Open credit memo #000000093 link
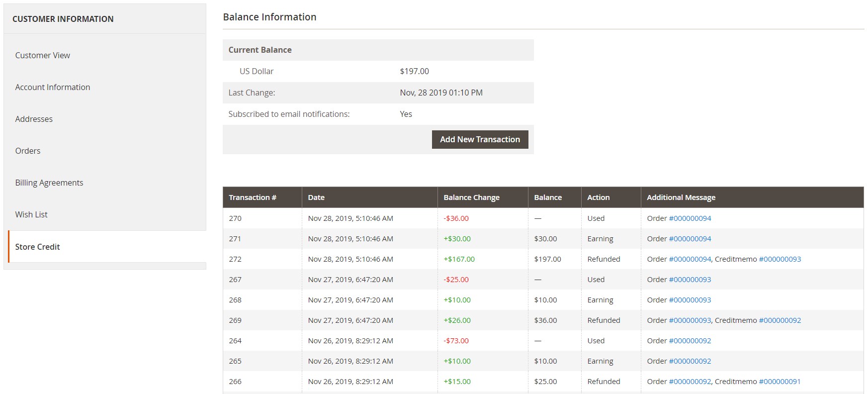 coord(780,259)
